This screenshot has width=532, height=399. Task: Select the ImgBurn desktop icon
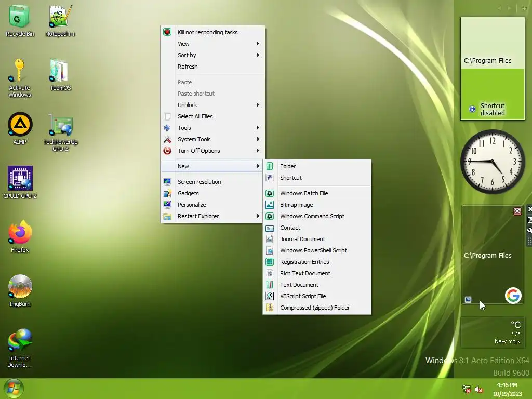(20, 290)
